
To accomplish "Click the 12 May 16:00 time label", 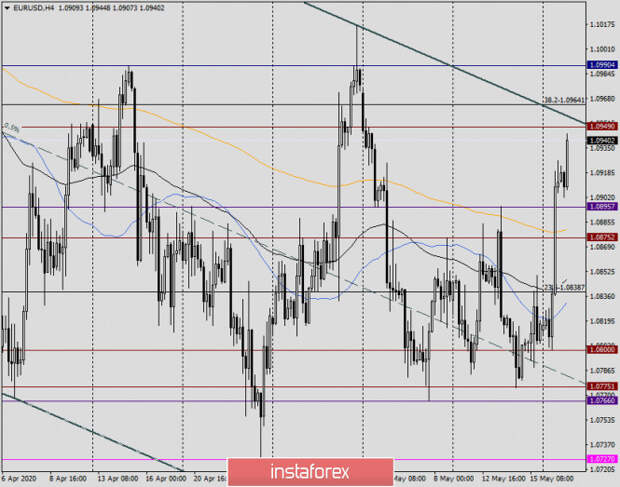I will pos(503,479).
